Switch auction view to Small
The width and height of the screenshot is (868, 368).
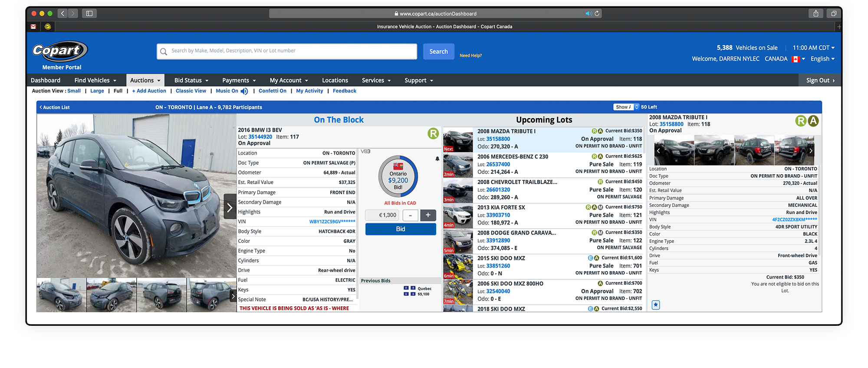click(x=74, y=91)
